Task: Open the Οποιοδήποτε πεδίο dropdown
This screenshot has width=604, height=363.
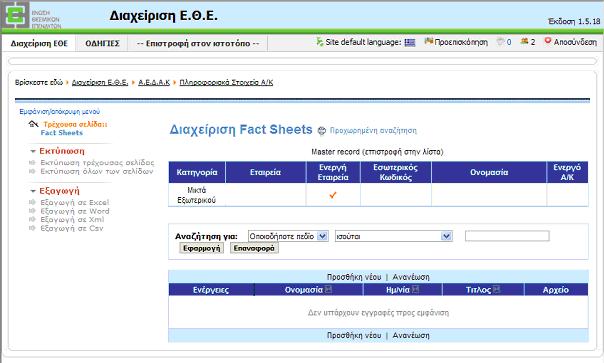Action: pos(288,236)
